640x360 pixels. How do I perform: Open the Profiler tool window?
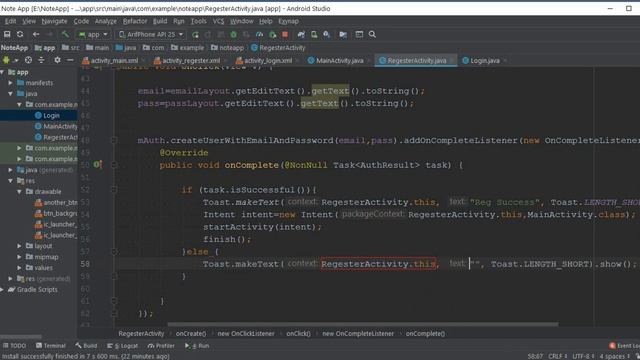[x=161, y=346]
